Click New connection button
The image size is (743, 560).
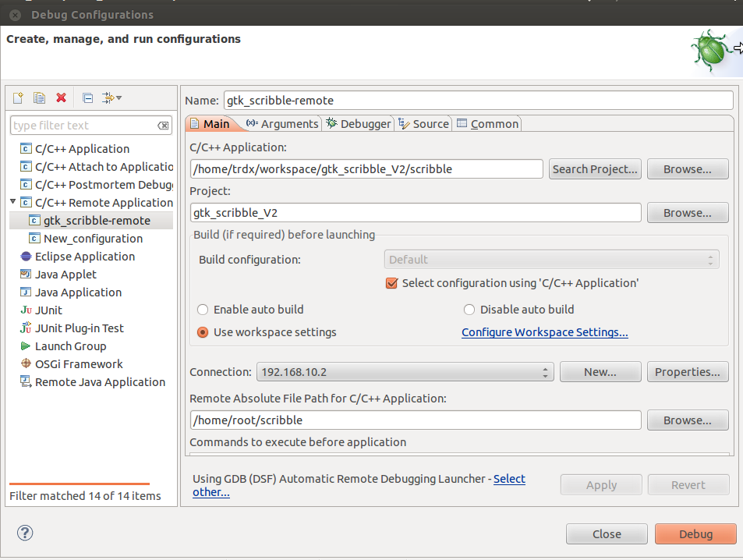point(600,372)
